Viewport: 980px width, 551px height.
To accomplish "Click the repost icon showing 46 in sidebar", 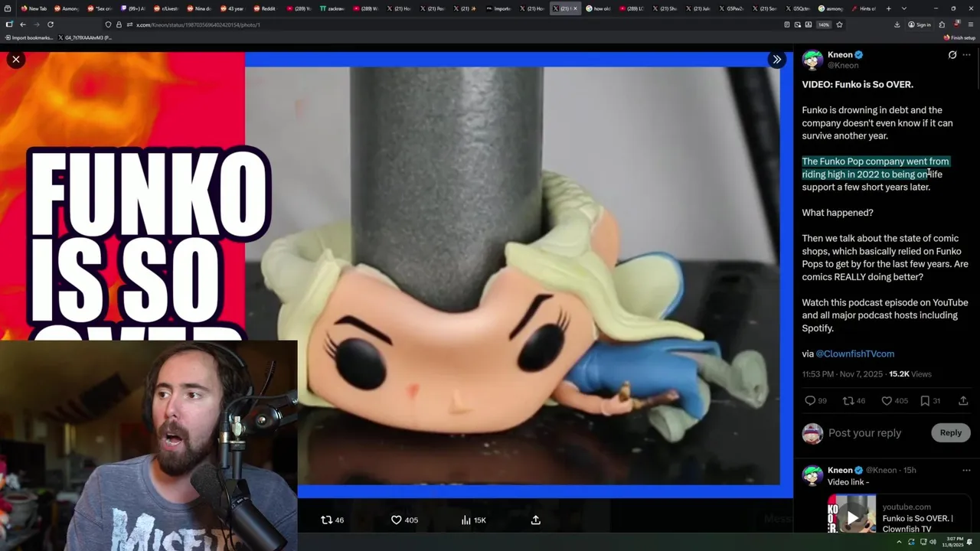I will click(848, 400).
